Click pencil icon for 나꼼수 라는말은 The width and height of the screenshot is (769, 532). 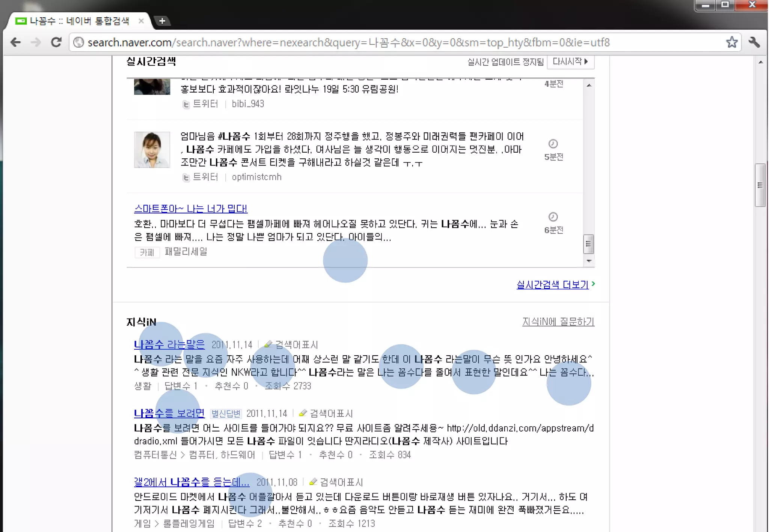(x=268, y=344)
